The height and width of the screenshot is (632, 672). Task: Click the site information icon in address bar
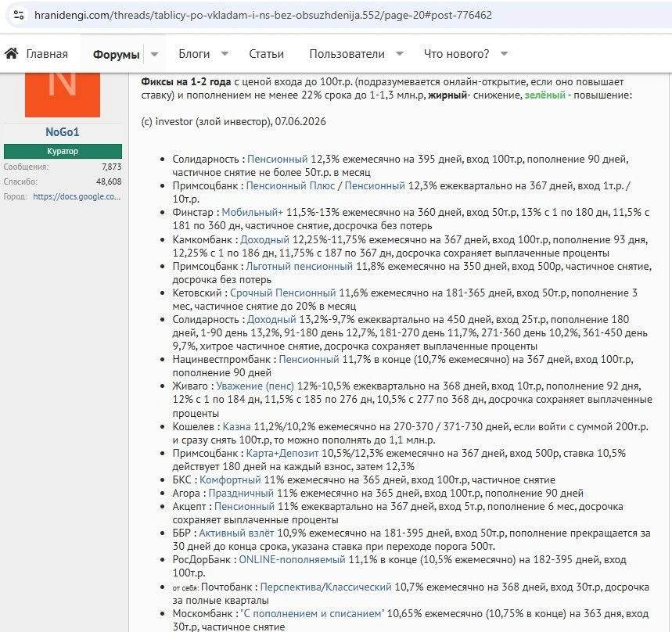[x=19, y=16]
